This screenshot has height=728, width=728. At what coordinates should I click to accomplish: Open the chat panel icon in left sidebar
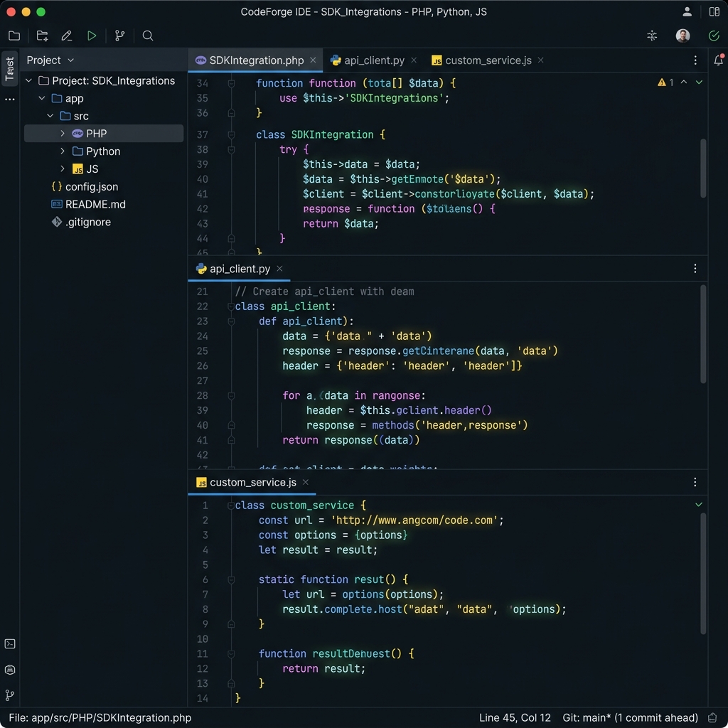click(10, 670)
